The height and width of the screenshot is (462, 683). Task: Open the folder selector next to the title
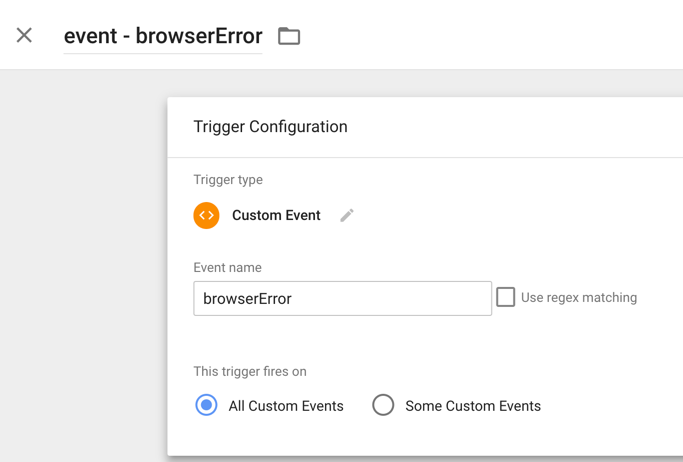click(289, 36)
